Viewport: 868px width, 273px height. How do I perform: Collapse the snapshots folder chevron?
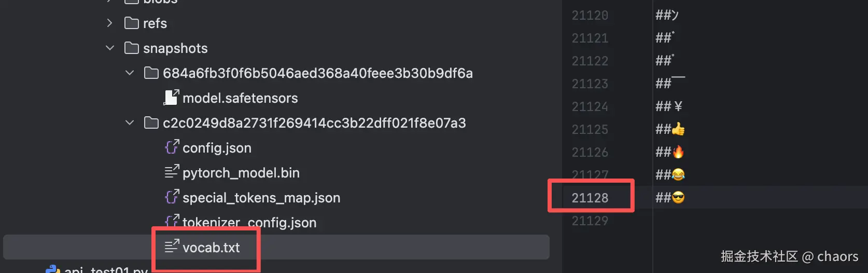tap(110, 48)
